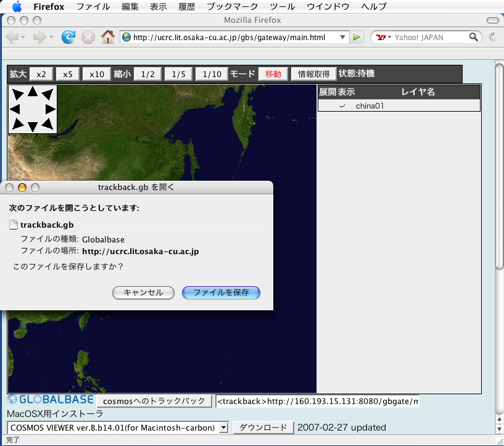Image resolution: width=504 pixels, height=446 pixels.
Task: Open the ファイル menu
Action: 93,6
